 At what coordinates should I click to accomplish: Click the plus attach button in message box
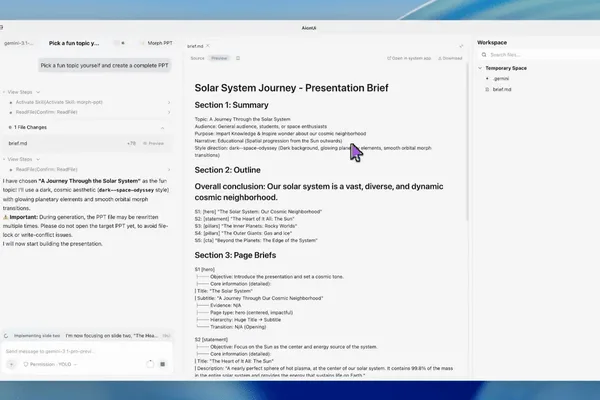pos(11,364)
